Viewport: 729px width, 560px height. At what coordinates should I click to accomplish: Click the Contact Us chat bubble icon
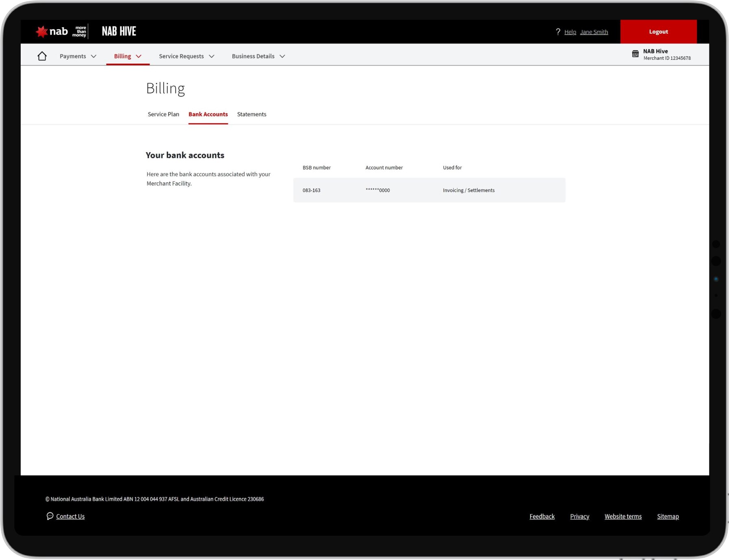(x=50, y=516)
